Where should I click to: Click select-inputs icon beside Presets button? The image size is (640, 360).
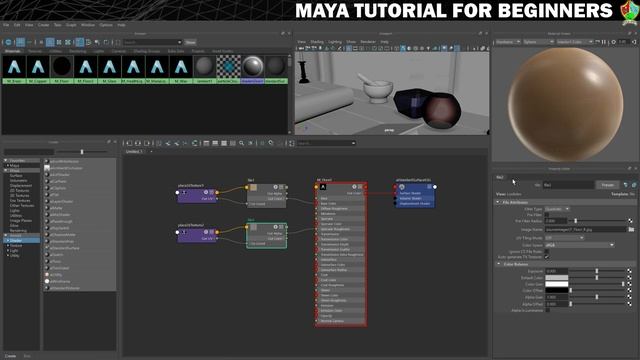point(626,185)
